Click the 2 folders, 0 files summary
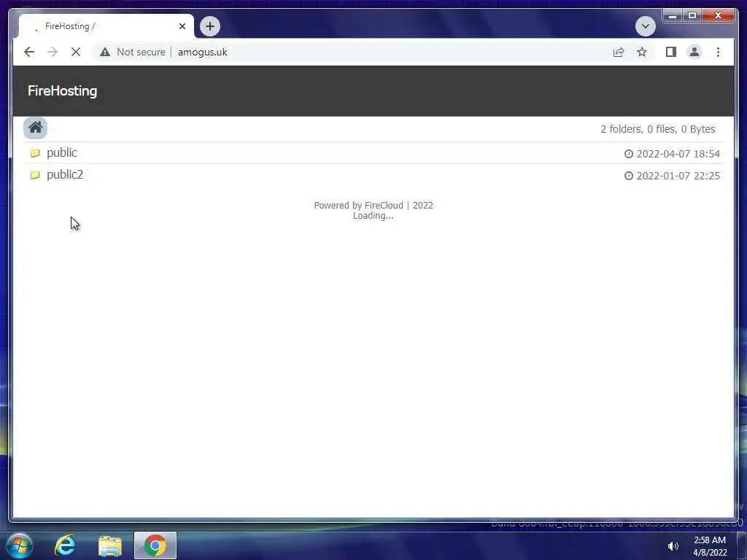Viewport: 747px width, 560px height. (657, 129)
